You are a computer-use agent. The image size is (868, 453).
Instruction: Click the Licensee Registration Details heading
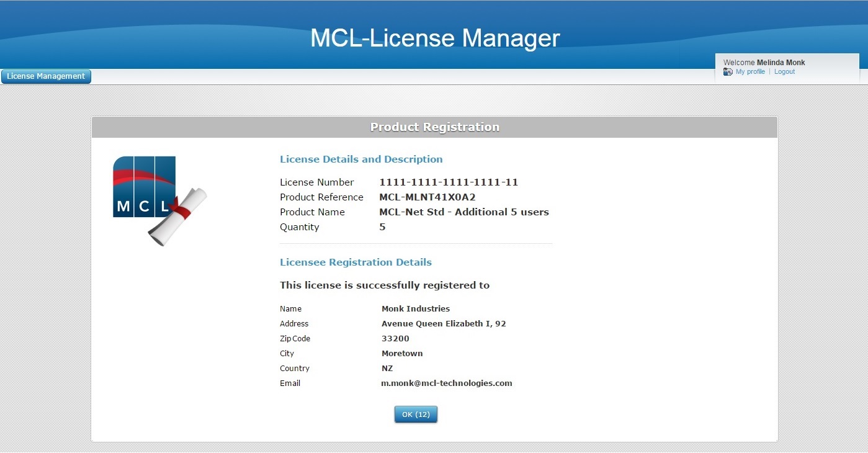[x=356, y=262]
